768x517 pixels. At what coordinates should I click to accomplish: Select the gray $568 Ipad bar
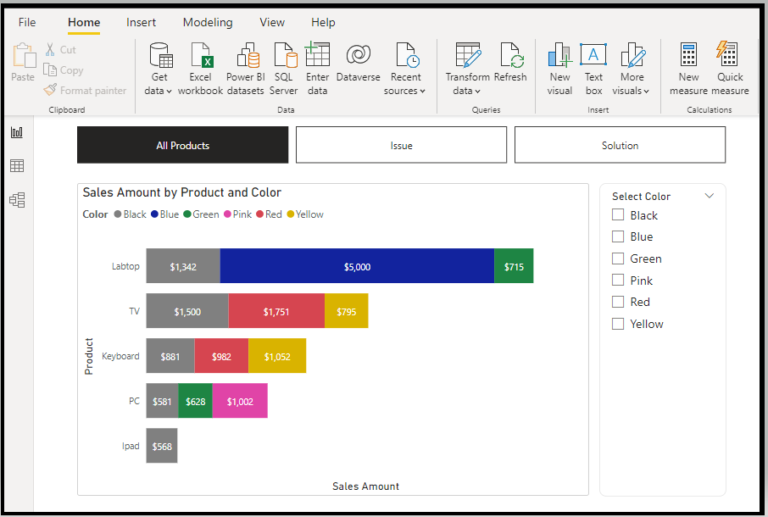tap(162, 446)
